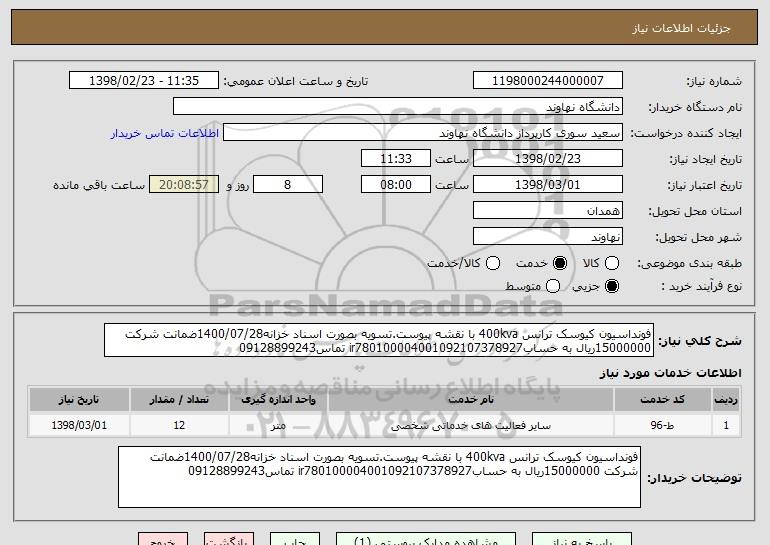This screenshot has width=770, height=545.
Task: Click the خروج exit button
Action: (163, 539)
